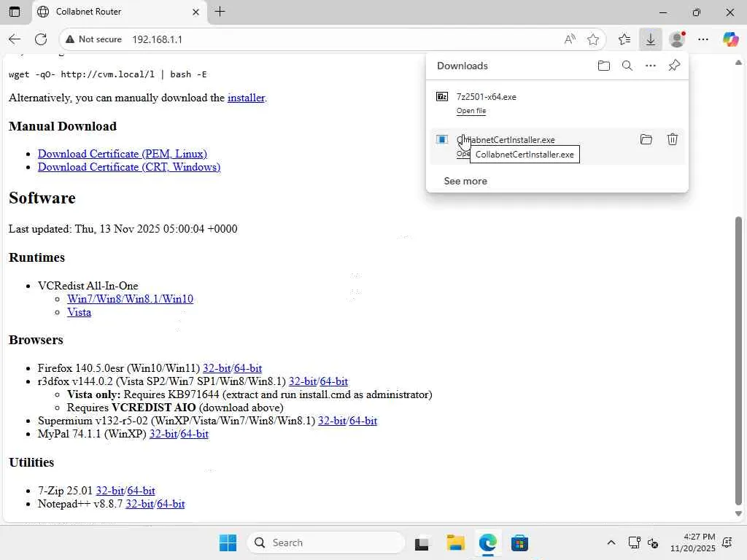
Task: Open Task View on the taskbar
Action: (422, 543)
